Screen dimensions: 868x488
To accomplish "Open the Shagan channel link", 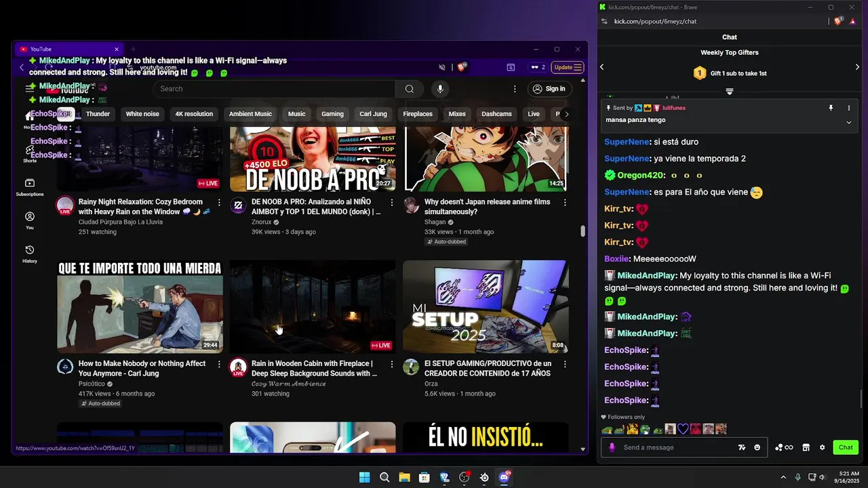I will pos(435,222).
